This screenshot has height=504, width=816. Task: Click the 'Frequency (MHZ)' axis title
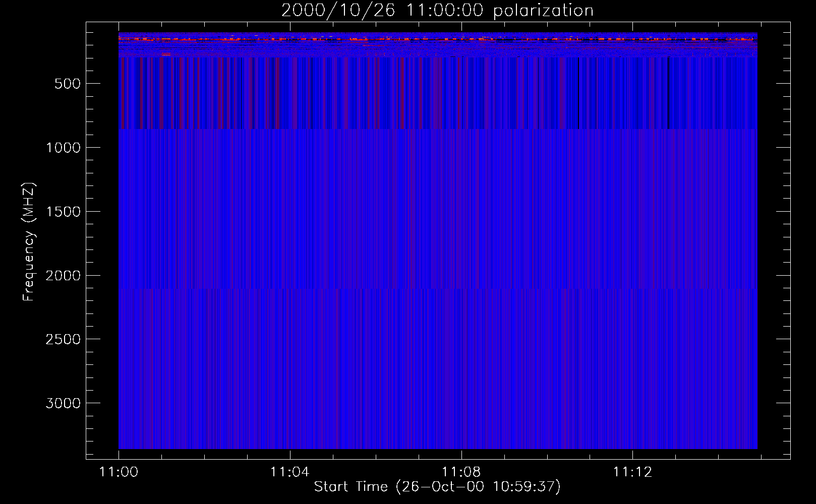click(29, 241)
